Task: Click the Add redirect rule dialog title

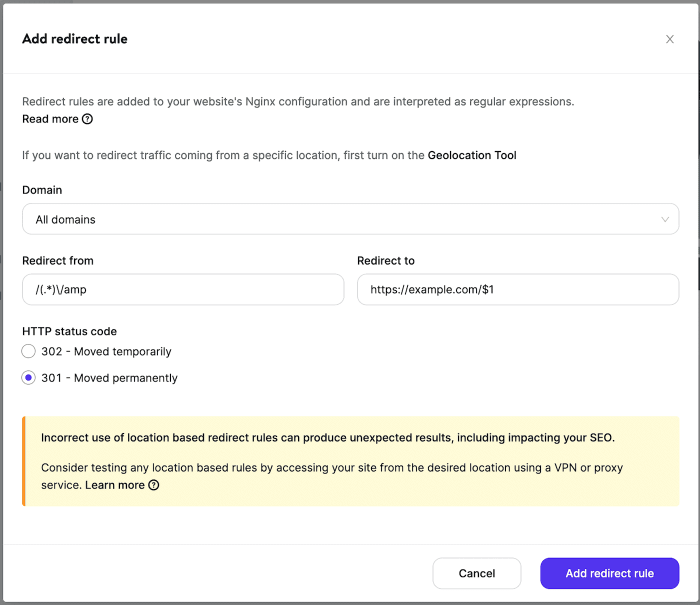Action: coord(74,39)
